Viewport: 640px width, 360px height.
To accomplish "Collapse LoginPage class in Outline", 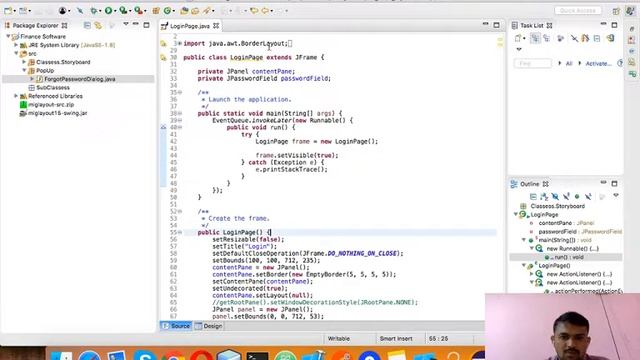I will click(516, 214).
